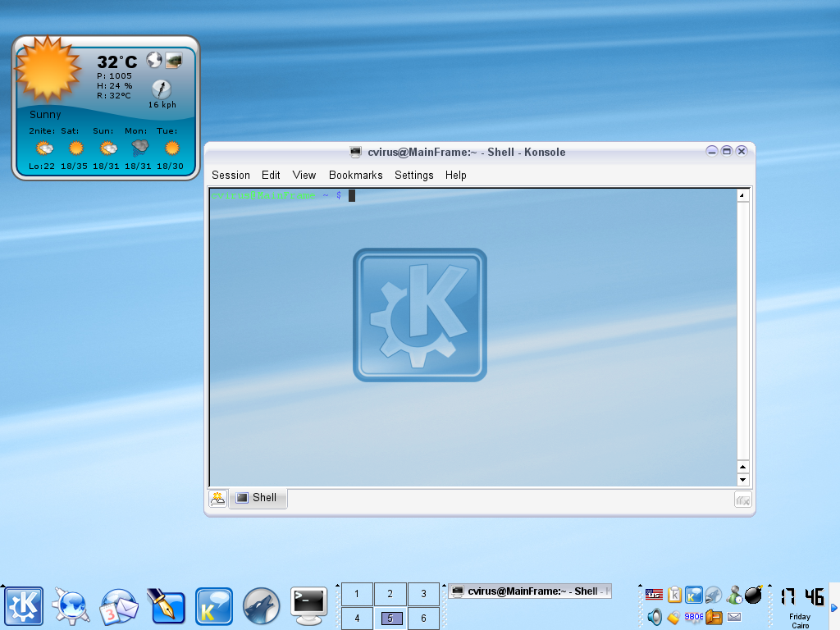Open a Konsole terminal from the panel
Image resolution: width=840 pixels, height=630 pixels.
click(x=308, y=605)
